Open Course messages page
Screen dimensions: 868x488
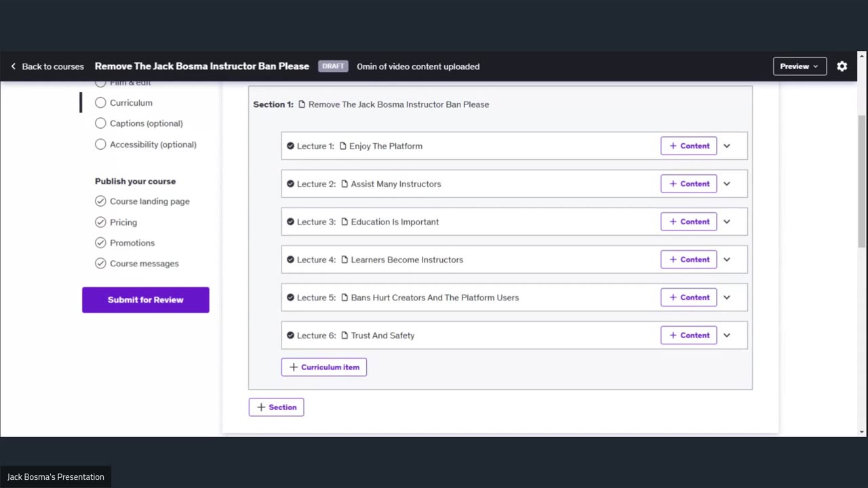pyautogui.click(x=144, y=264)
